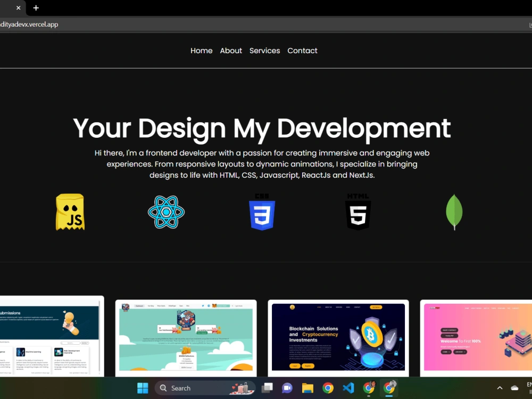The height and width of the screenshot is (399, 532).
Task: Click the CSS3 shield icon
Action: click(x=262, y=212)
